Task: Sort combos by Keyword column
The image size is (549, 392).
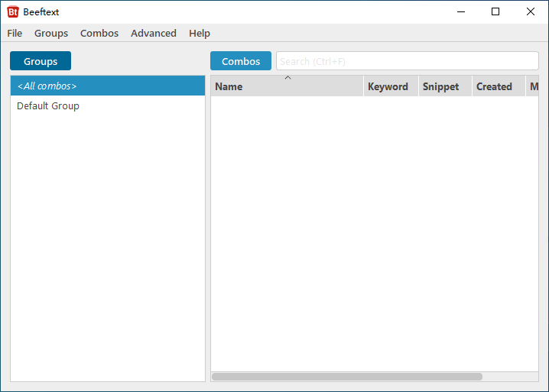Action: (388, 87)
